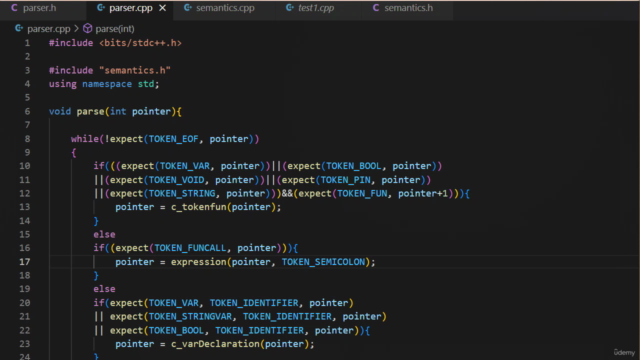Click 'TOKEN_BOOL' on line 10
Screen dimensions: 640x360
pyautogui.click(x=353, y=166)
